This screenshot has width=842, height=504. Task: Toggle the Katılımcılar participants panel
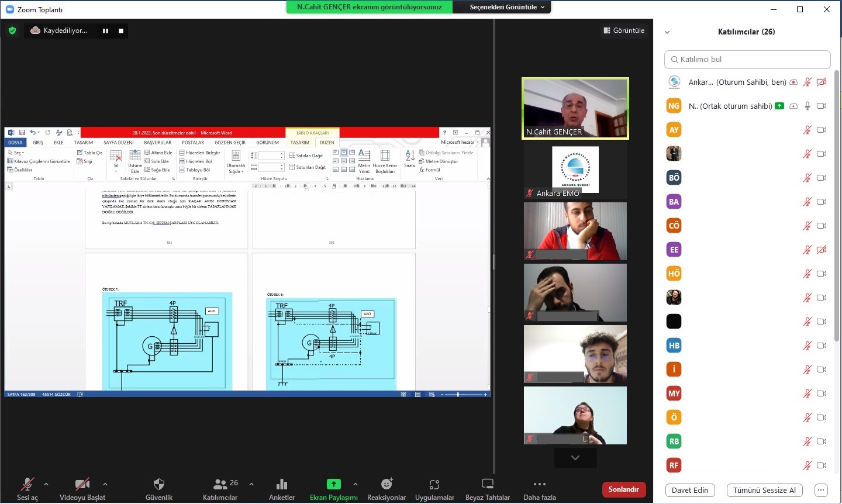(x=220, y=489)
